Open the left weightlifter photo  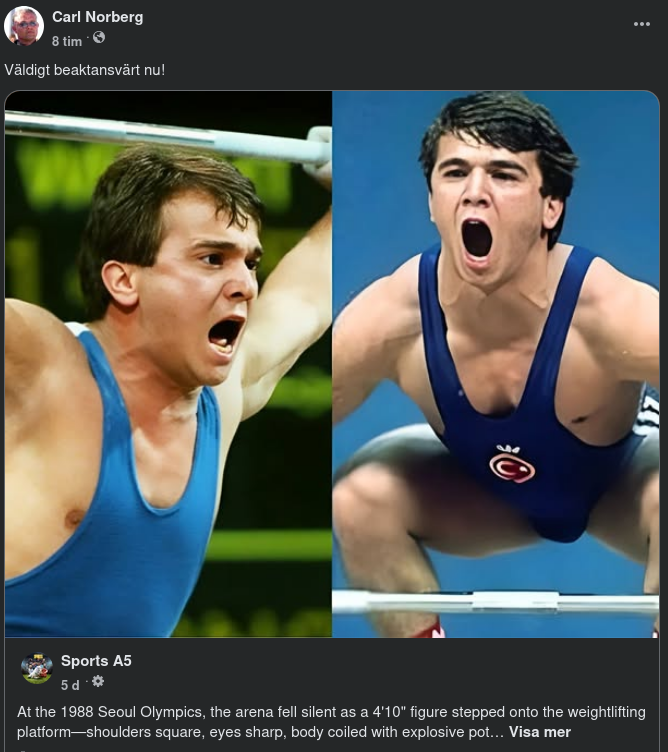click(168, 364)
